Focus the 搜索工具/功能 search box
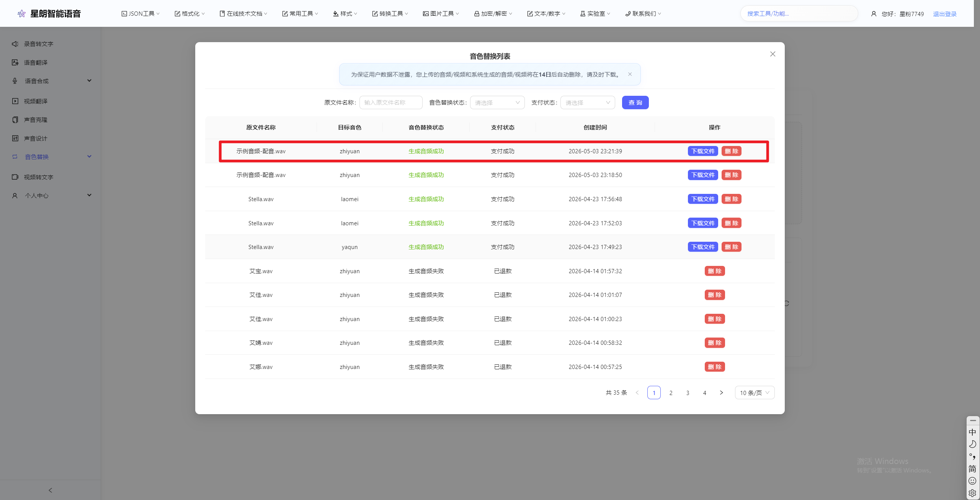980x500 pixels. coord(799,14)
